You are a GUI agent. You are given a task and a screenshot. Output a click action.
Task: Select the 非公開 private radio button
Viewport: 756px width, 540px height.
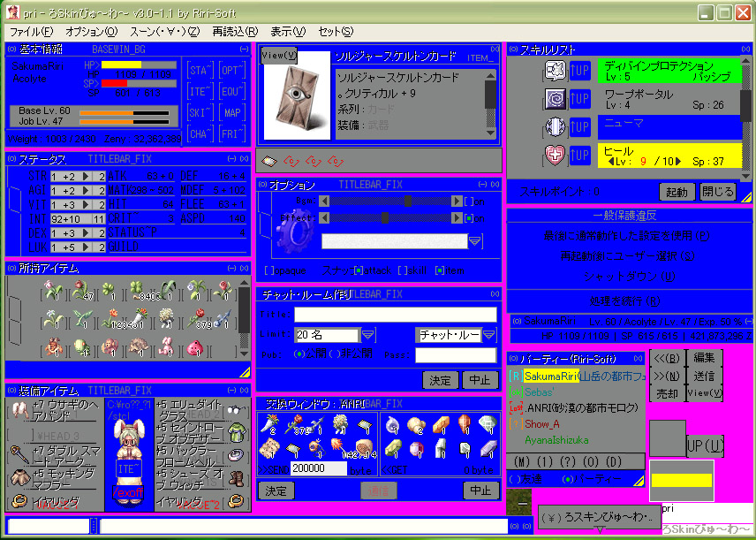click(333, 354)
